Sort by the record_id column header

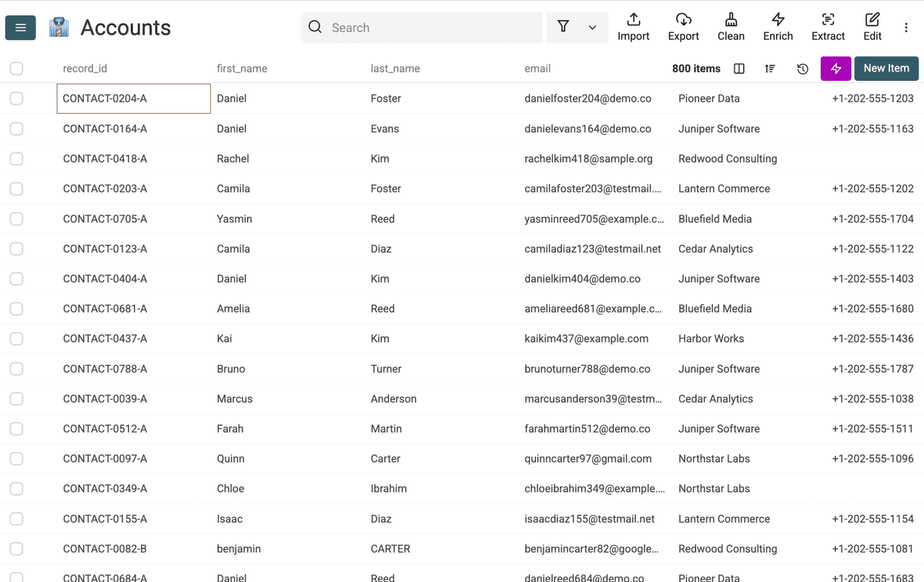click(85, 69)
